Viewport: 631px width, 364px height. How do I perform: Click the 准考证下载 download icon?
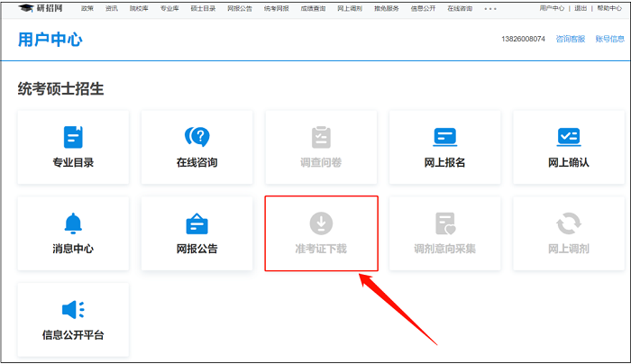coord(321,223)
